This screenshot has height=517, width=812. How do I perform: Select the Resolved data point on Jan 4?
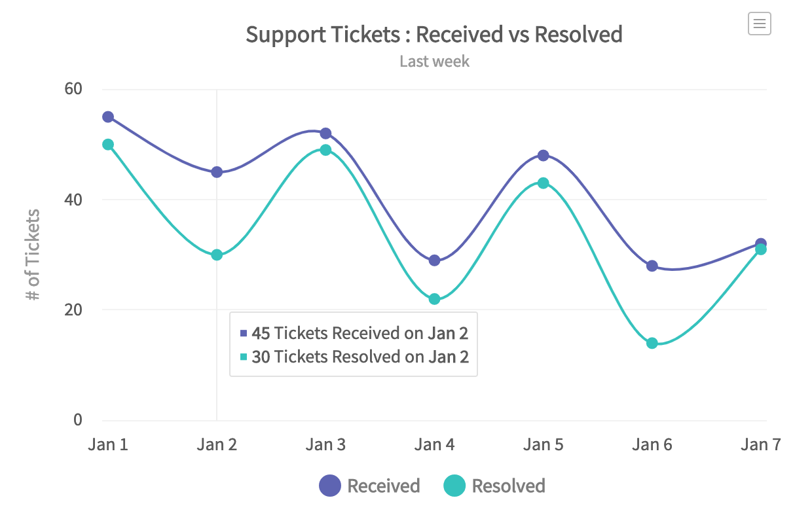click(x=434, y=299)
